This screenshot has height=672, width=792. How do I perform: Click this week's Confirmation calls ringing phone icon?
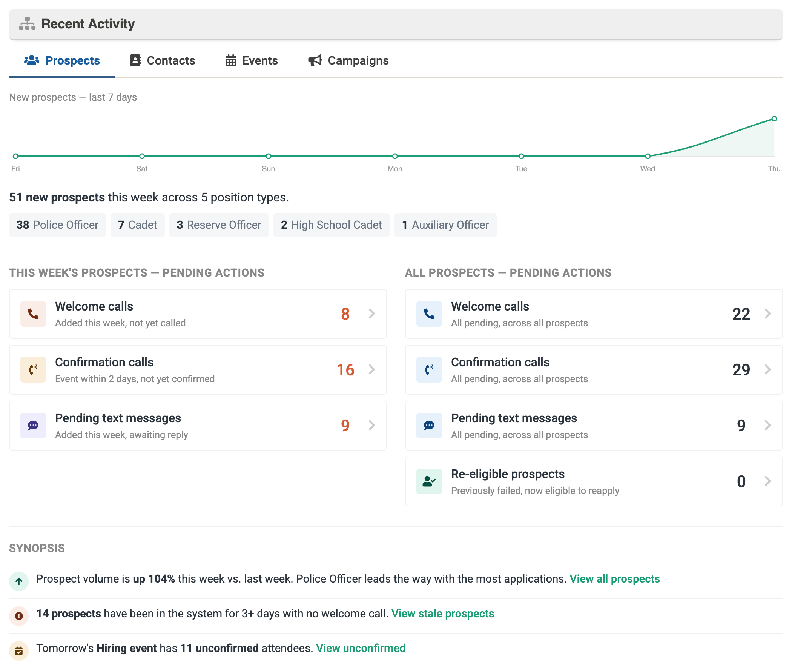click(x=33, y=370)
